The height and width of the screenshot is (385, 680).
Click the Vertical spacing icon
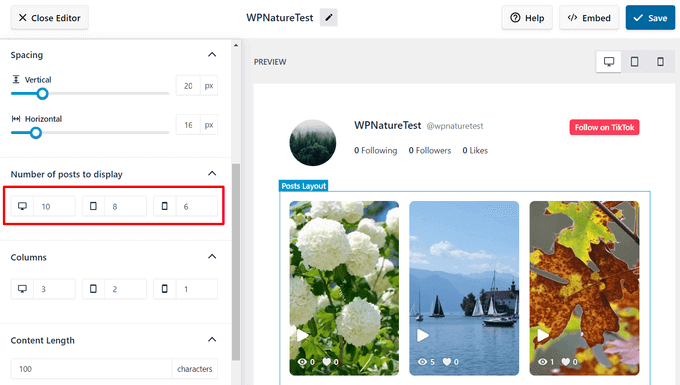[x=16, y=79]
